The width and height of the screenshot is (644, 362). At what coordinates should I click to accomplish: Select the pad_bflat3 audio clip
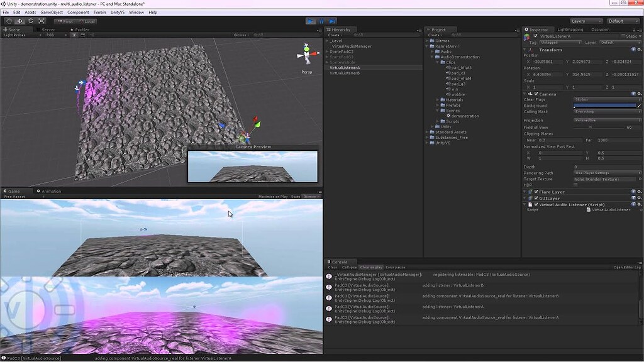460,67
